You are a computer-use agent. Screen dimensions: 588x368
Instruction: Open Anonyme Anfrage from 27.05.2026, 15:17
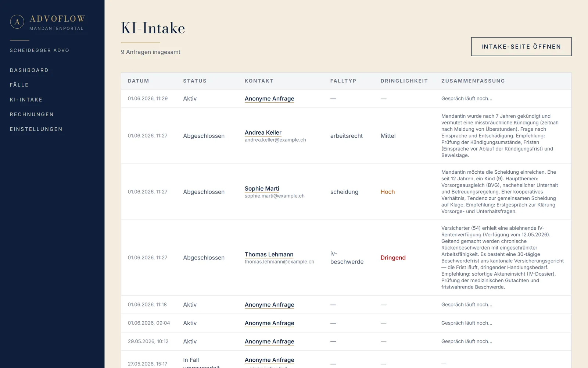pos(269,360)
